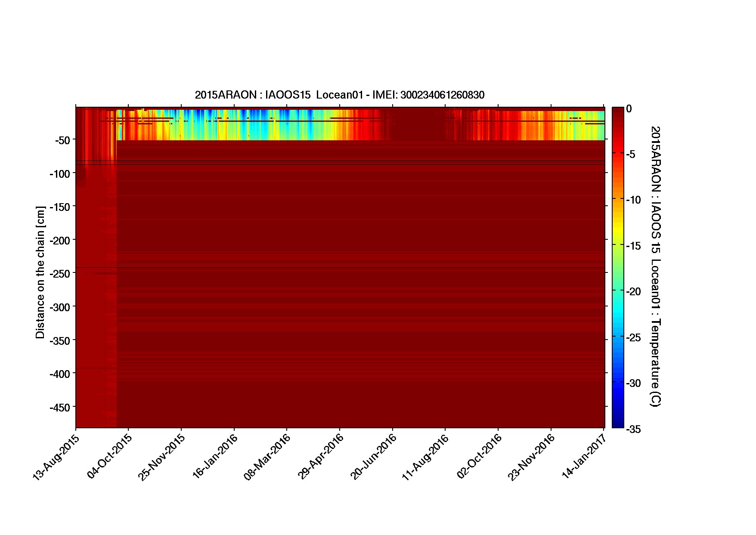Screen dimensions: 756x535
Task: Click the 23-Nov-2016 date label
Action: click(532, 457)
